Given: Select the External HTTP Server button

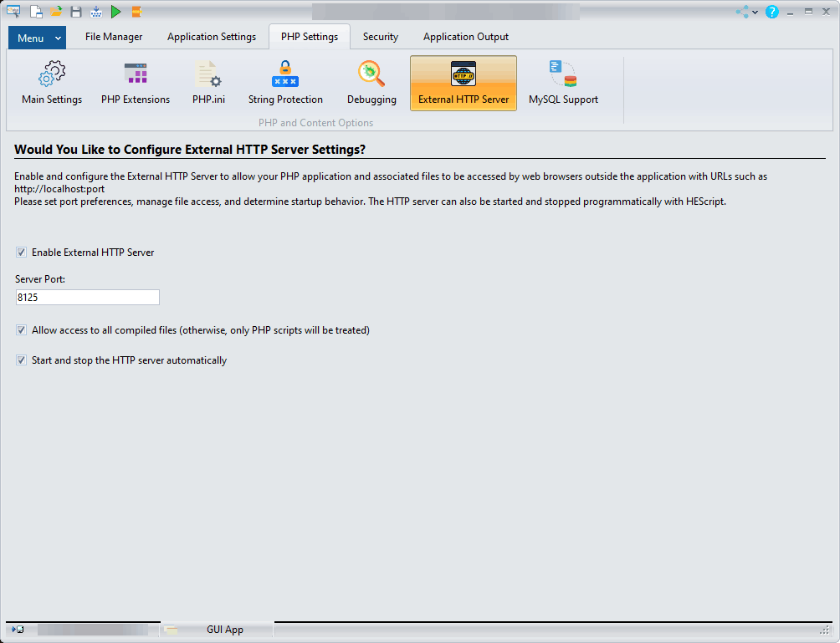Looking at the screenshot, I should tap(464, 83).
